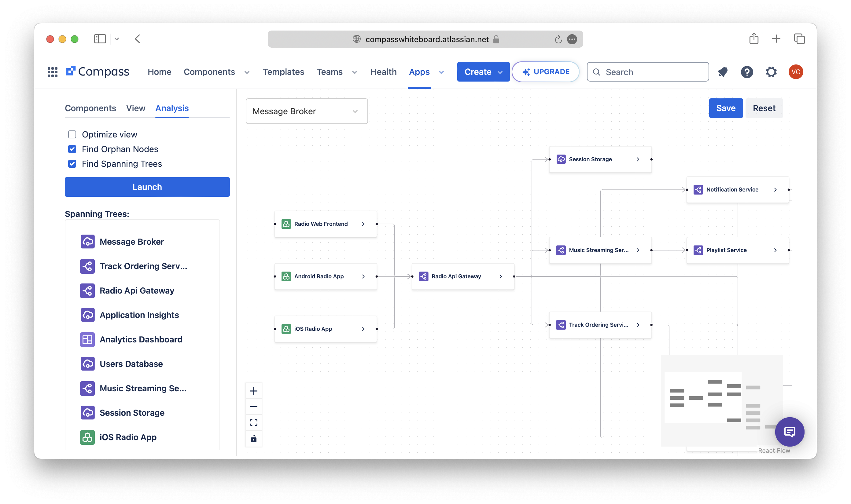Click the canvas zoom in plus button
Screen dimensions: 851x504
coord(253,391)
